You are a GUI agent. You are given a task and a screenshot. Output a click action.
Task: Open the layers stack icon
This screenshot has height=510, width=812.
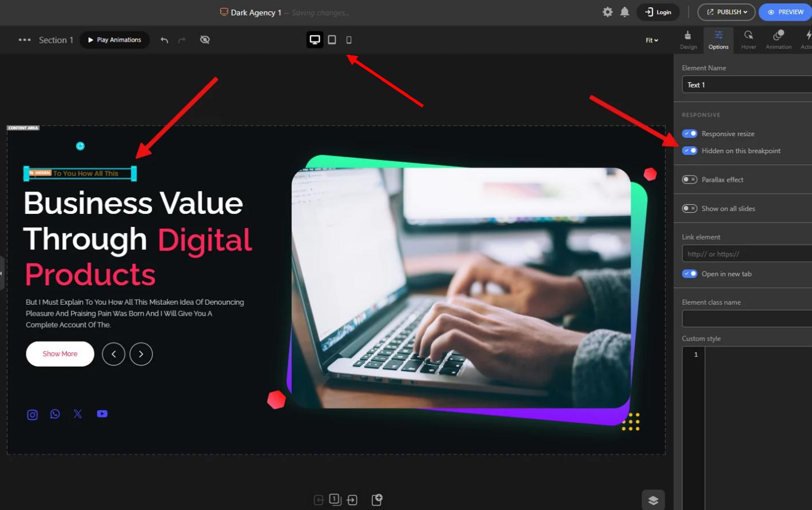tap(653, 500)
